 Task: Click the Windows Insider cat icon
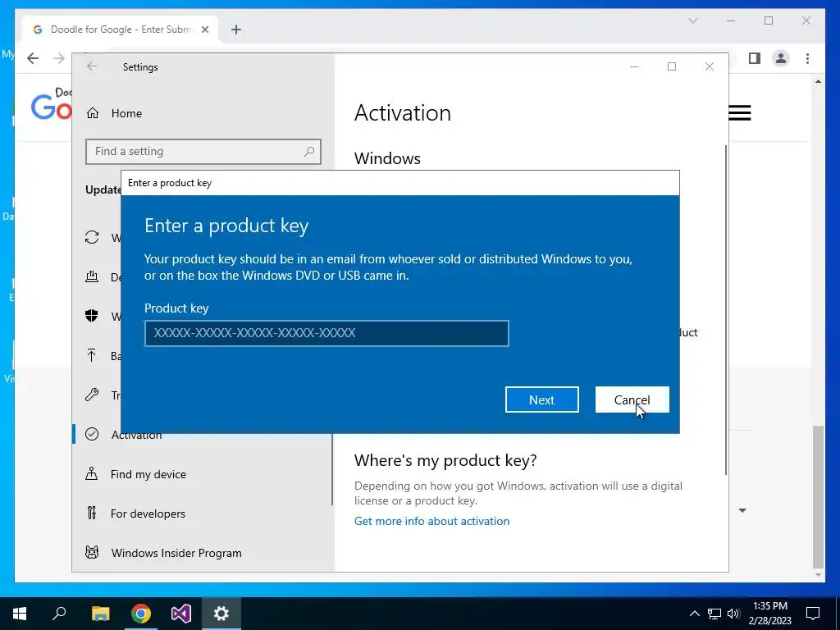click(92, 552)
